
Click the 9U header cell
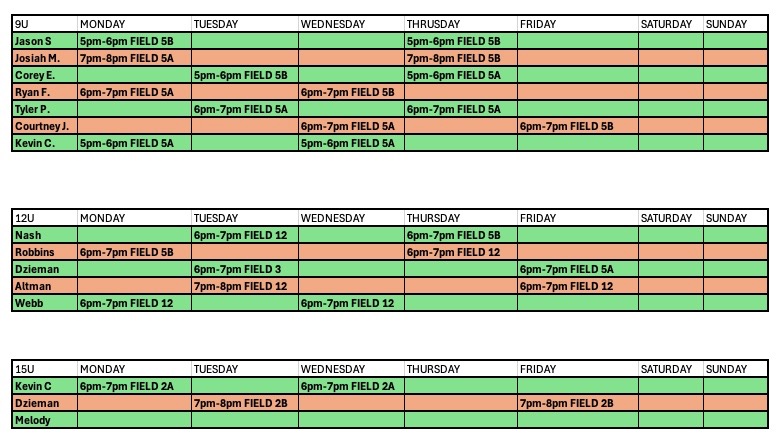(x=44, y=23)
